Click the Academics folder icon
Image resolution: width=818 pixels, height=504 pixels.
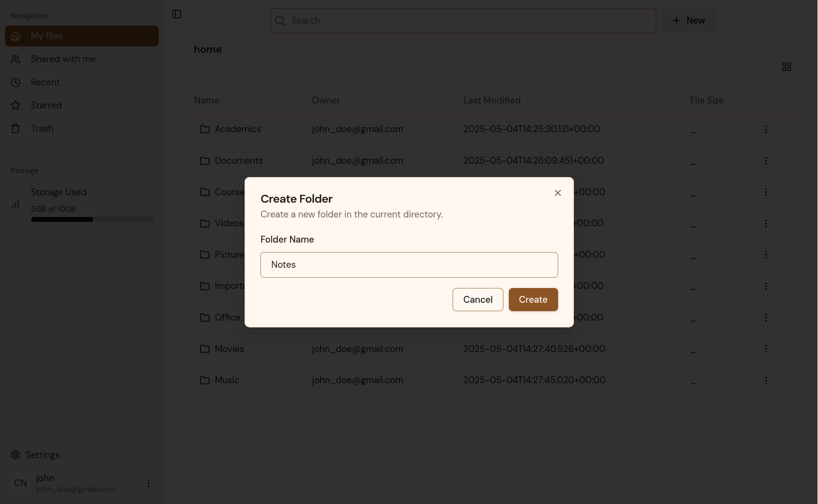point(205,129)
